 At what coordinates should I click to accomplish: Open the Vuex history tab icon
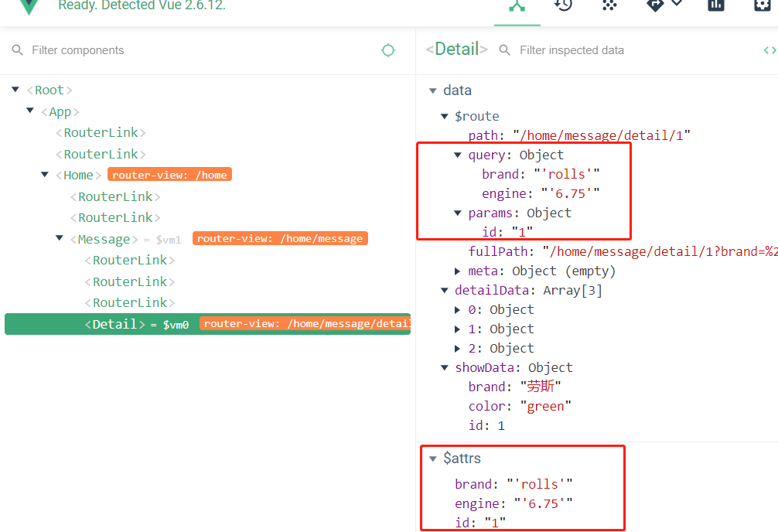tap(563, 5)
